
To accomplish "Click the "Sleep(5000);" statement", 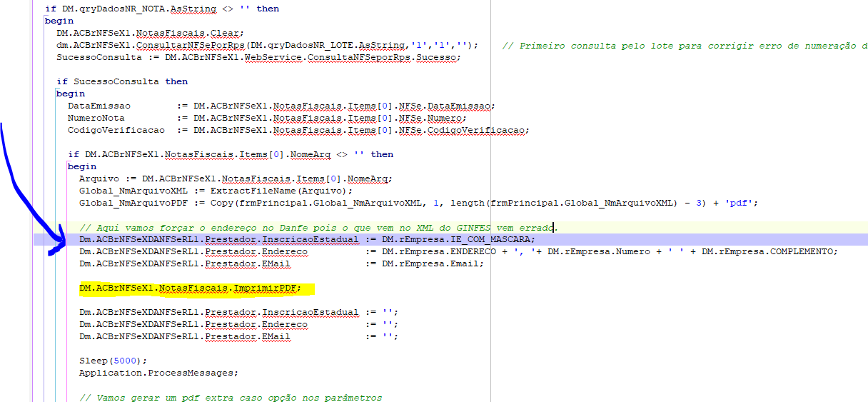I will 113,361.
